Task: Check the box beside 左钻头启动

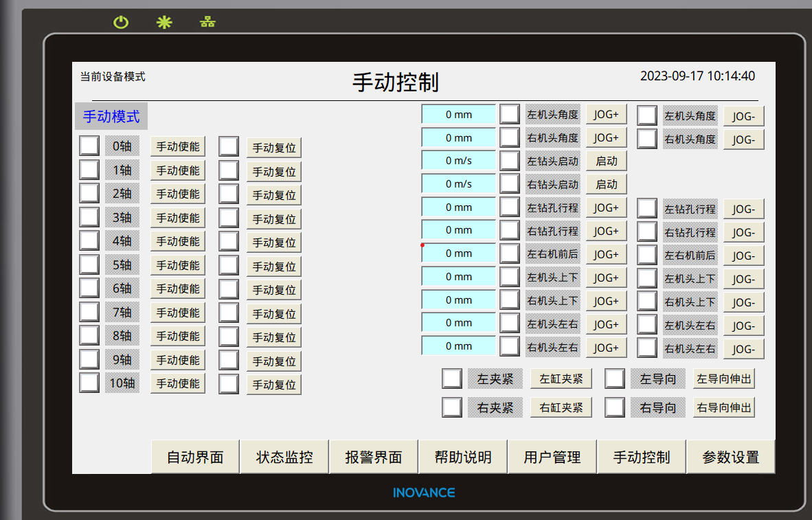Action: pyautogui.click(x=509, y=161)
